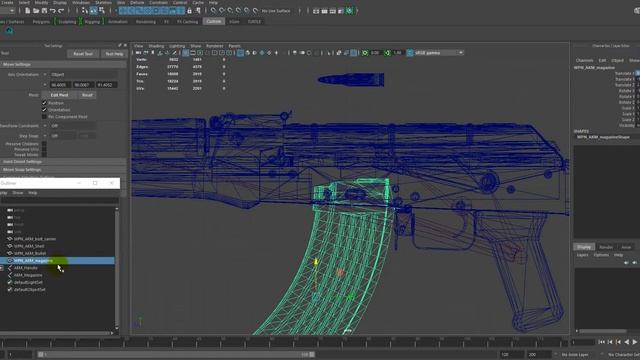
Task: Select by component type mode icon
Action: [102, 11]
